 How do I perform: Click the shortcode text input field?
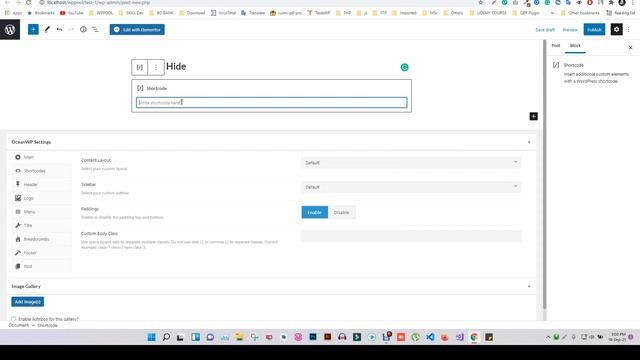[271, 102]
